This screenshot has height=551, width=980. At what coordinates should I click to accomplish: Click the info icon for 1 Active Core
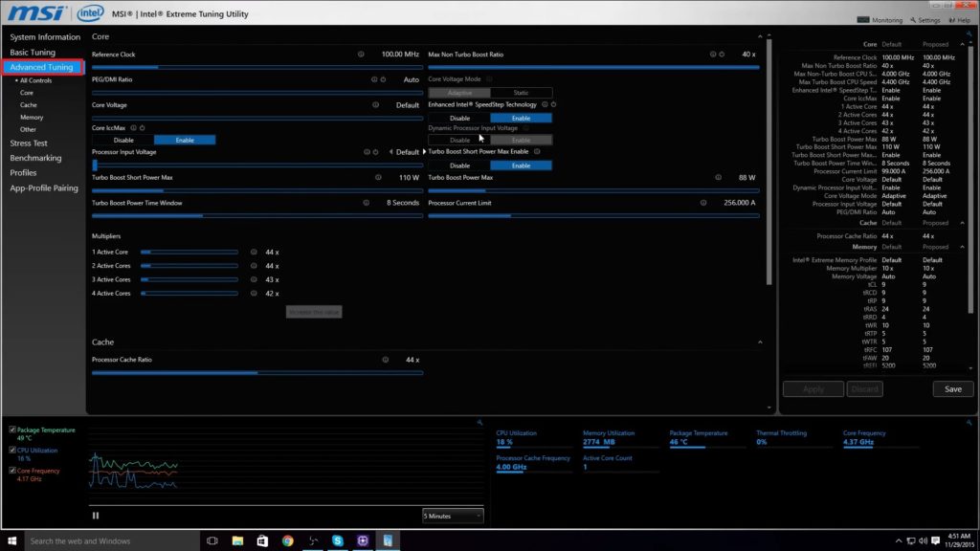coord(254,253)
